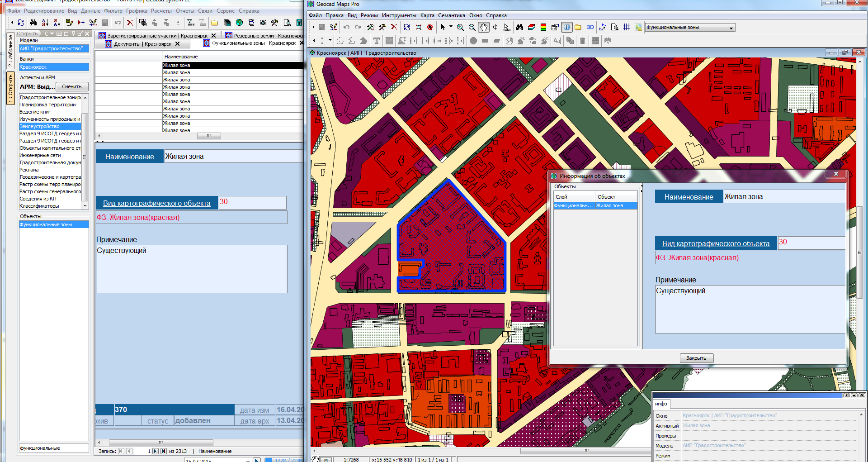Click the 3D view icon
This screenshot has height=462, width=868.
[590, 27]
